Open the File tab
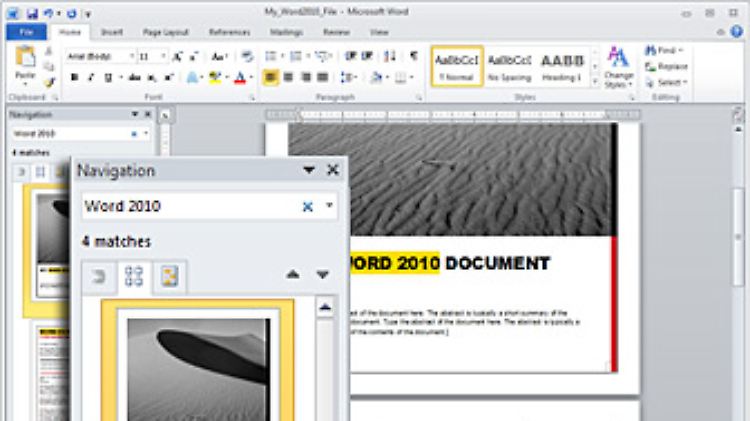Screen dimensions: 750x421 click(27, 32)
